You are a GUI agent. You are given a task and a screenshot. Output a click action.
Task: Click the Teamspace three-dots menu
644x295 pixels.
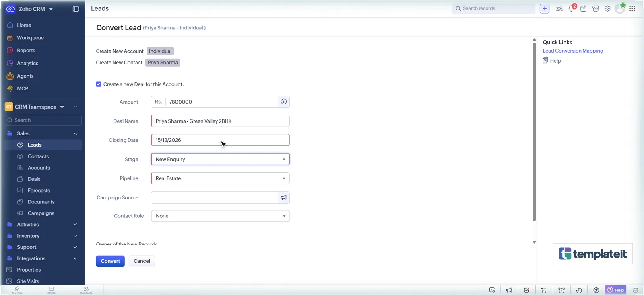coord(76,107)
